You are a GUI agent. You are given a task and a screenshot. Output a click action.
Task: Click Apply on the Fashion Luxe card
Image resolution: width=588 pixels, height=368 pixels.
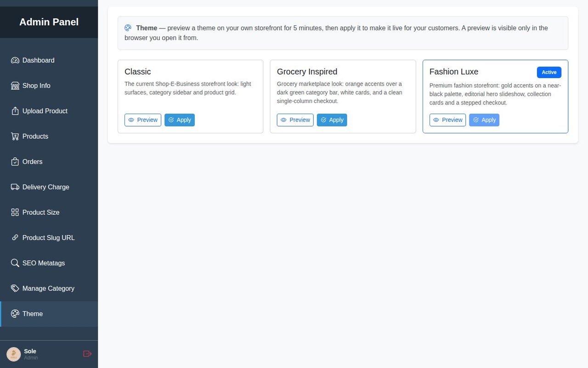(484, 120)
